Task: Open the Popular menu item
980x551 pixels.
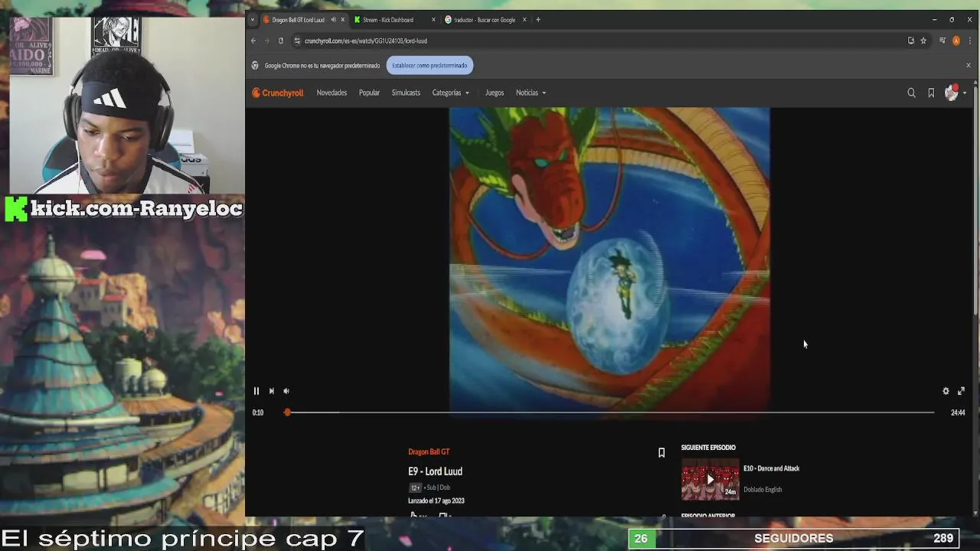Action: tap(369, 93)
